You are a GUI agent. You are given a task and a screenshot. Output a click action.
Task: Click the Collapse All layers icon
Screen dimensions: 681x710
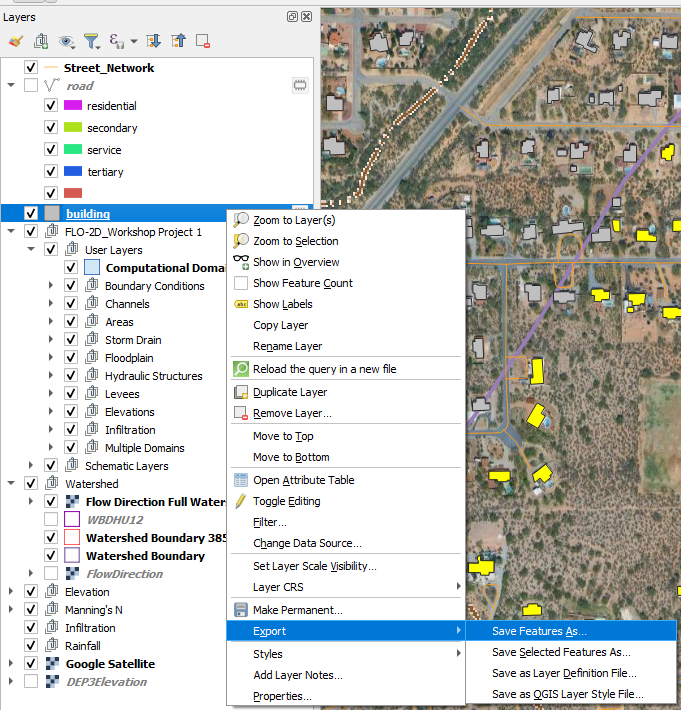[x=178, y=41]
